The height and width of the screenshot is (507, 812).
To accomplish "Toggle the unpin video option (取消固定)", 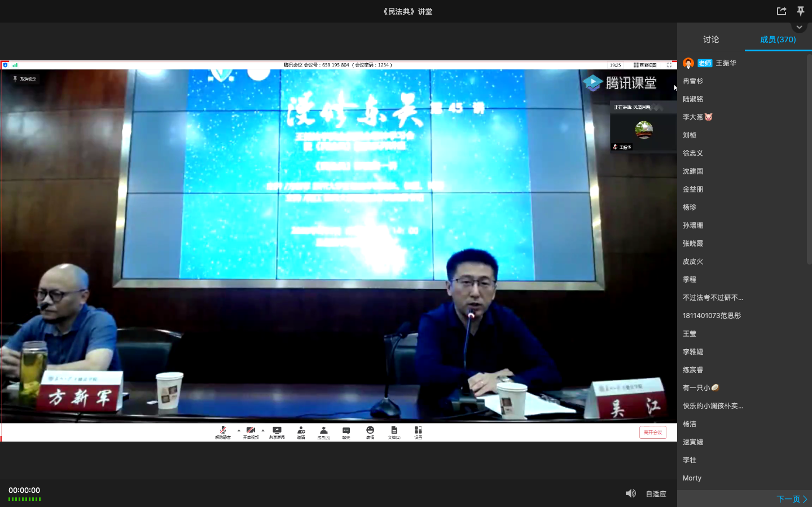I will pyautogui.click(x=25, y=79).
